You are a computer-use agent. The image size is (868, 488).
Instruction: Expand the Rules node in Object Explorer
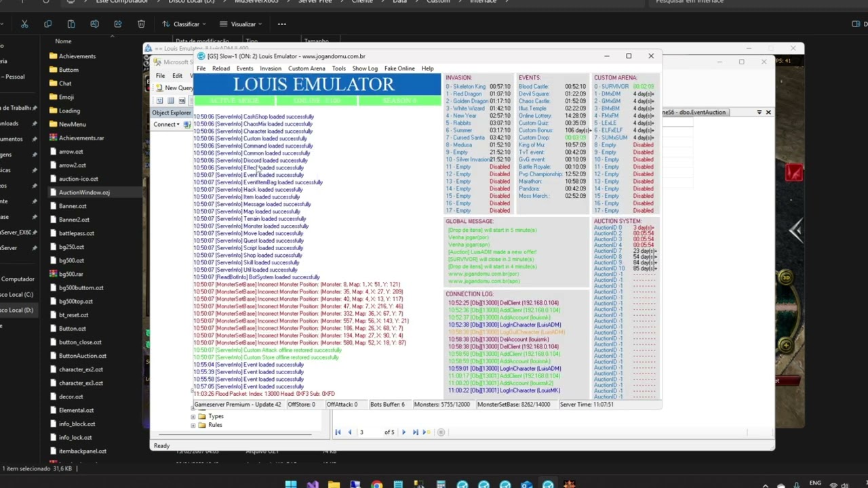point(193,425)
